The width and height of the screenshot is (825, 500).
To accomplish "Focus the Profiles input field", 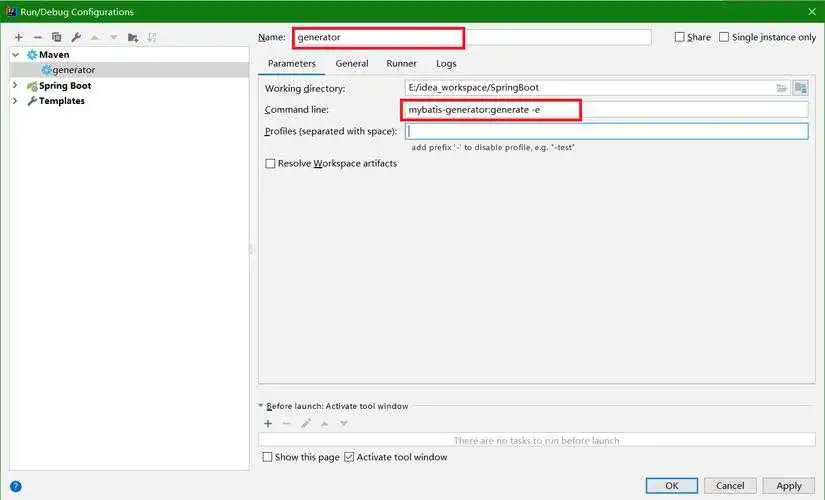I will pyautogui.click(x=606, y=131).
